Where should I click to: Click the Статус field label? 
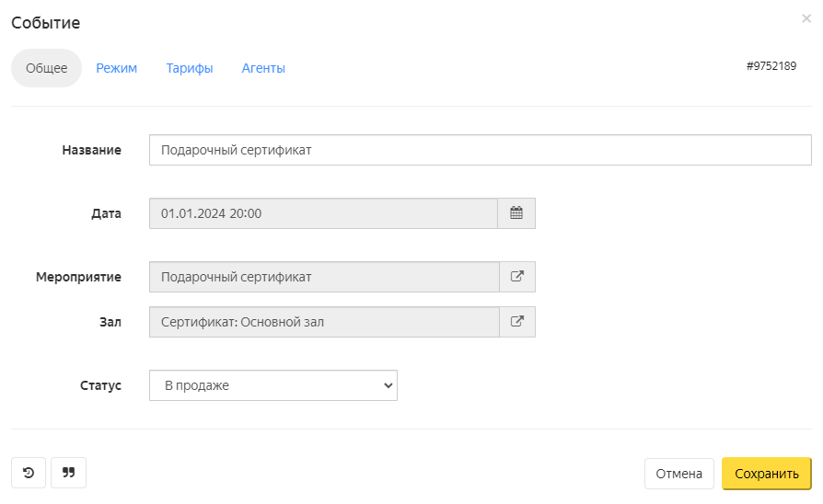[x=100, y=385]
